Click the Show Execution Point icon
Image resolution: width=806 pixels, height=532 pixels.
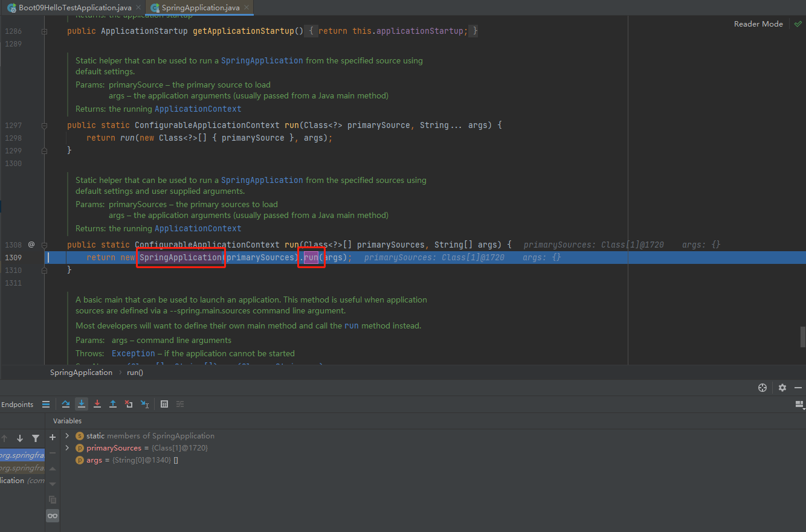click(x=46, y=405)
